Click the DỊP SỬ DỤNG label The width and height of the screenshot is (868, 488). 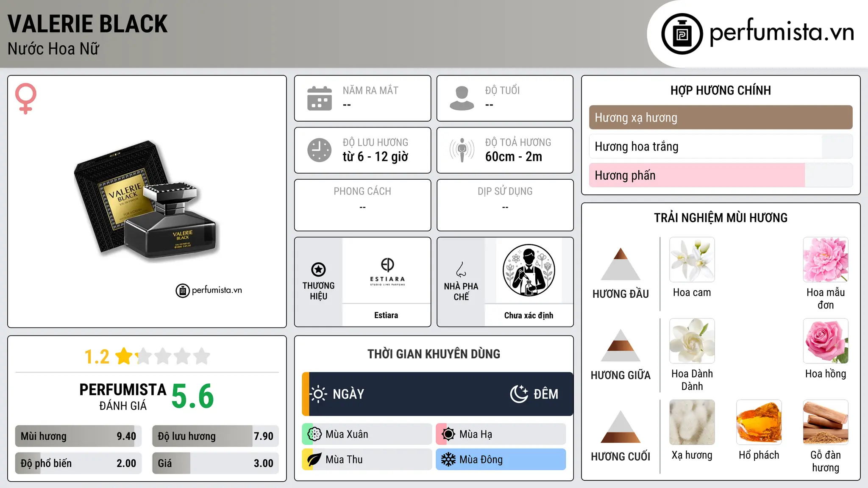505,191
